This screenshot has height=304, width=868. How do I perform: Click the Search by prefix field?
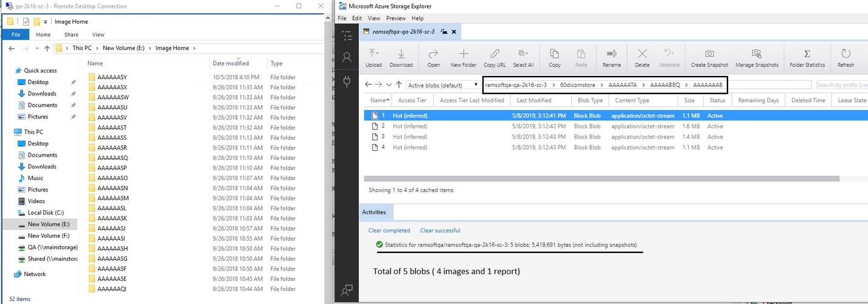[841, 85]
